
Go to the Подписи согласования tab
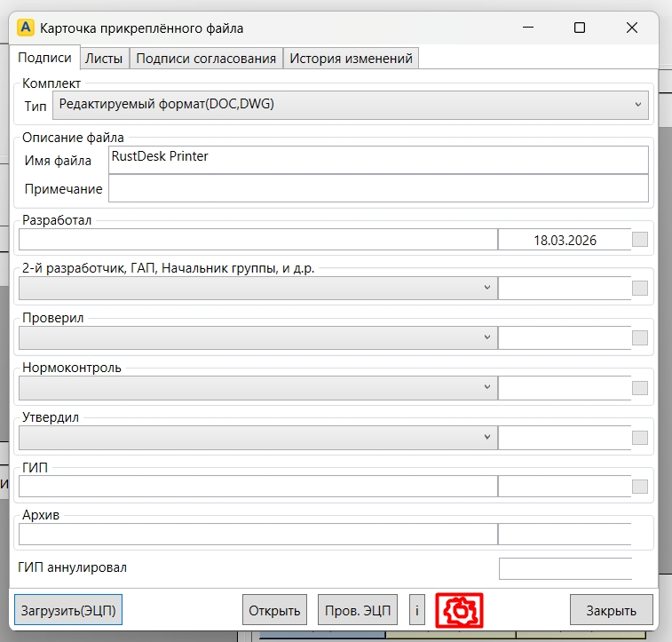click(x=206, y=59)
